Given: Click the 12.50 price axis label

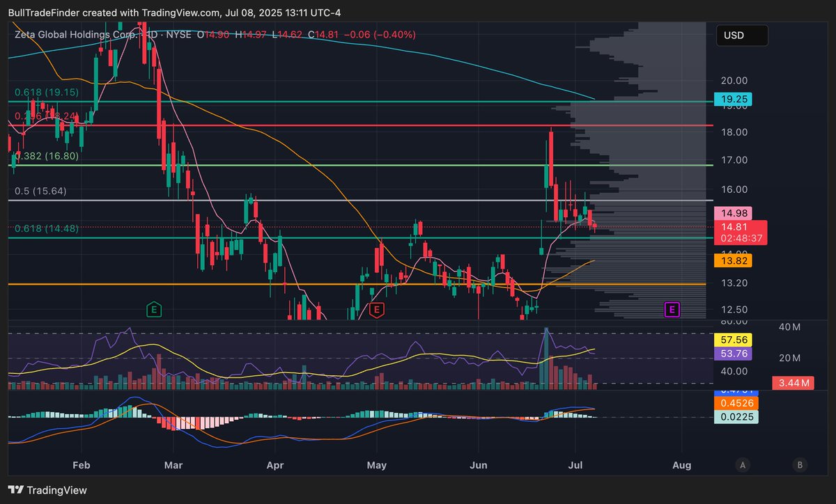Looking at the screenshot, I should tap(735, 309).
